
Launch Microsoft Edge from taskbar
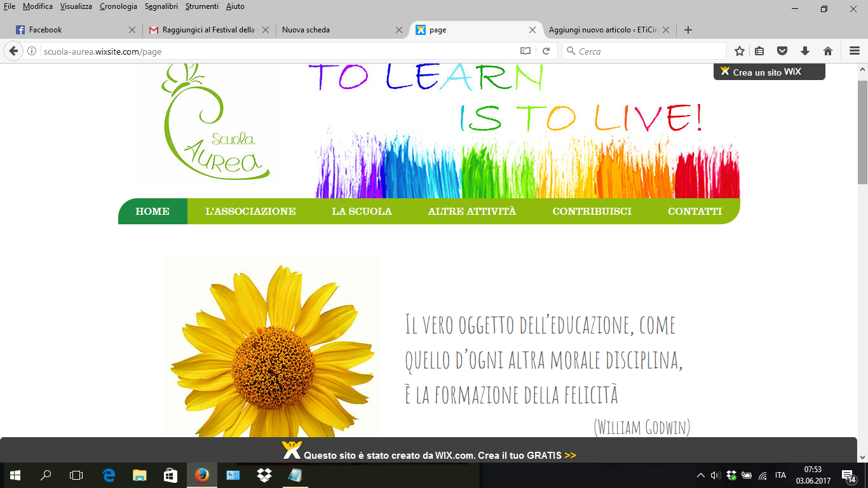(109, 475)
